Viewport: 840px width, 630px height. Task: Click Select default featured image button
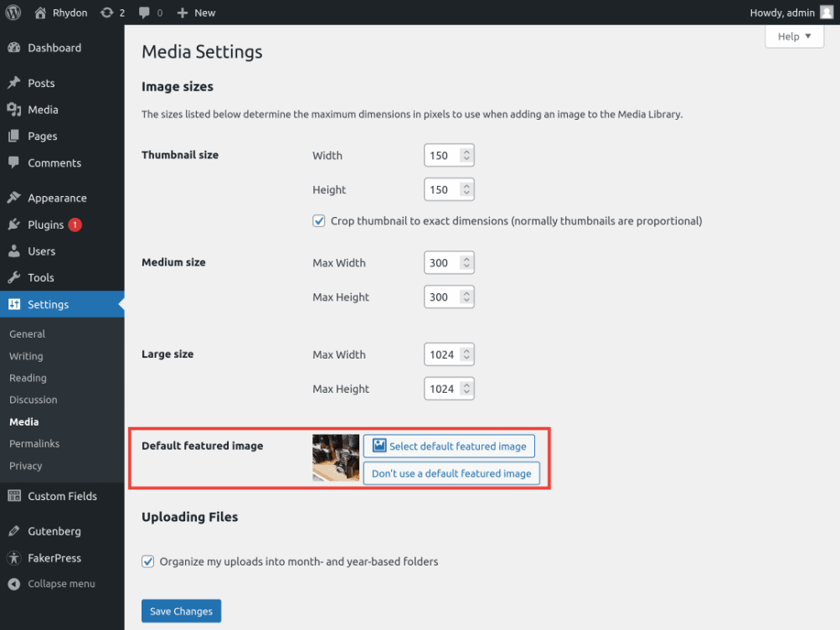pos(449,446)
